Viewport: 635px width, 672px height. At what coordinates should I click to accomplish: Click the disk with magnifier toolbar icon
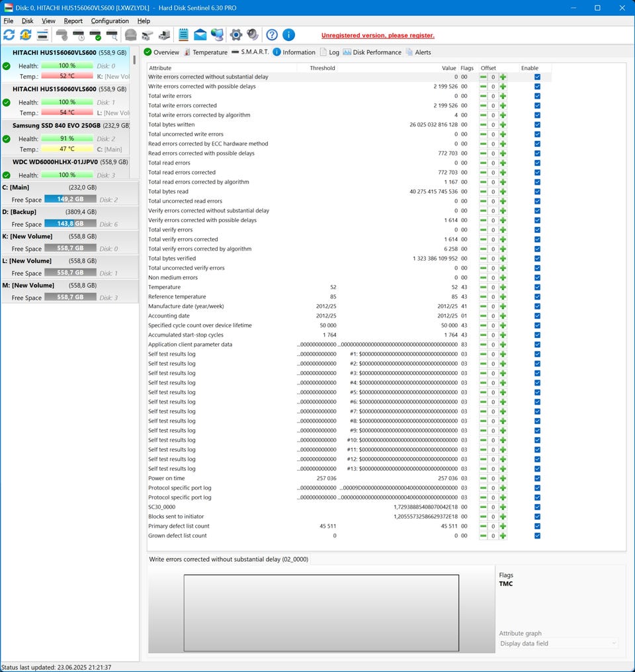(112, 34)
